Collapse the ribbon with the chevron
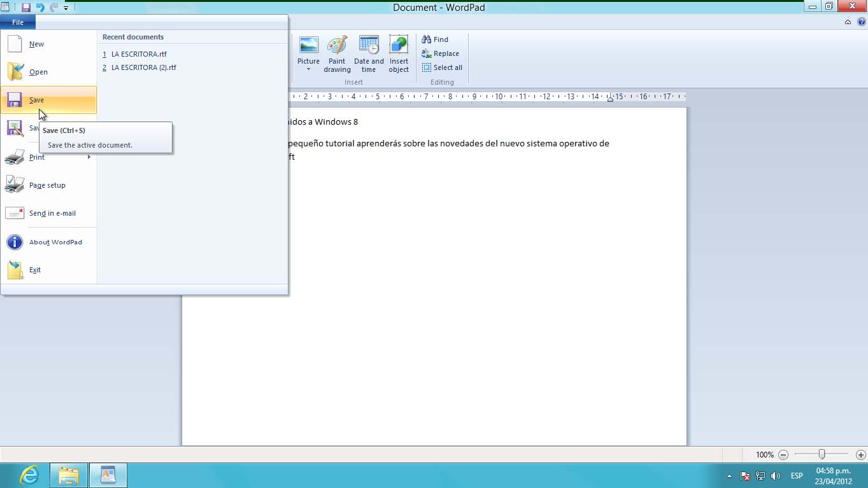The image size is (868, 488). [848, 22]
